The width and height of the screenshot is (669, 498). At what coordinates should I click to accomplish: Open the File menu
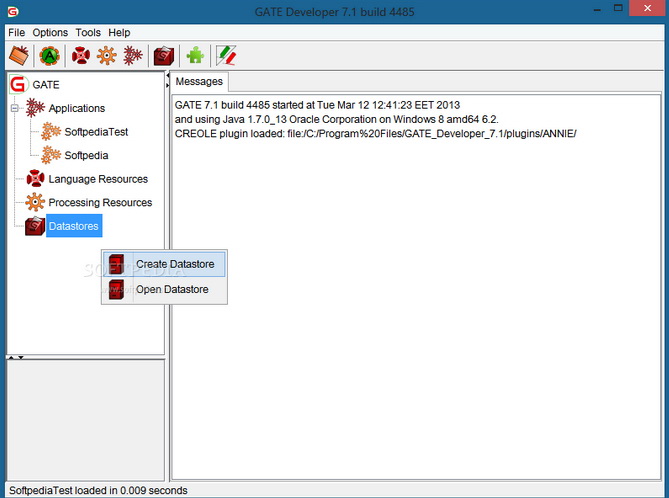[x=17, y=32]
